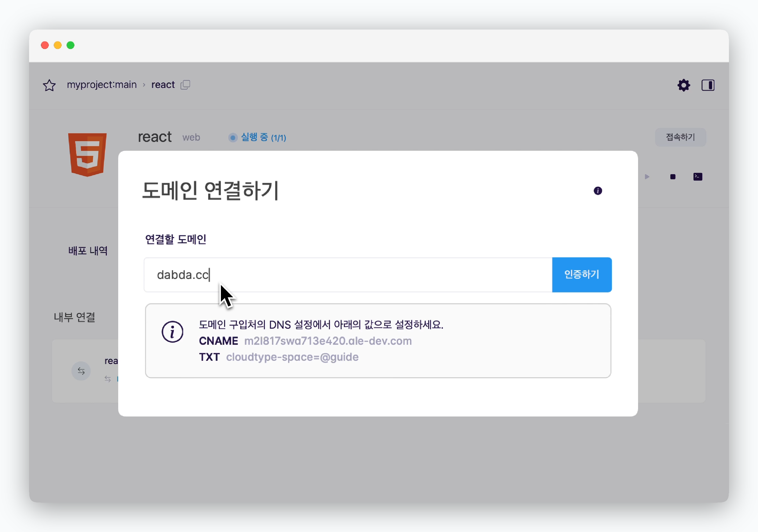Click the macOS green zoom button

tap(71, 45)
